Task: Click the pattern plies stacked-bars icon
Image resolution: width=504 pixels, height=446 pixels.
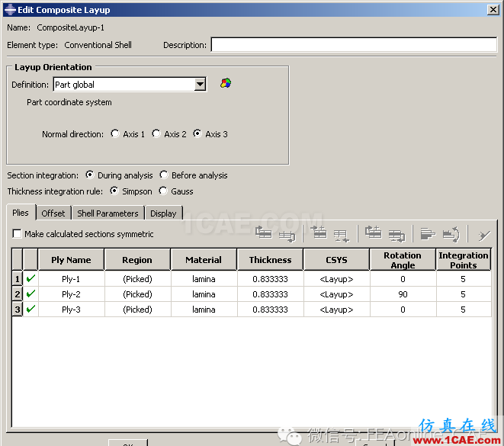Action: 428,234
